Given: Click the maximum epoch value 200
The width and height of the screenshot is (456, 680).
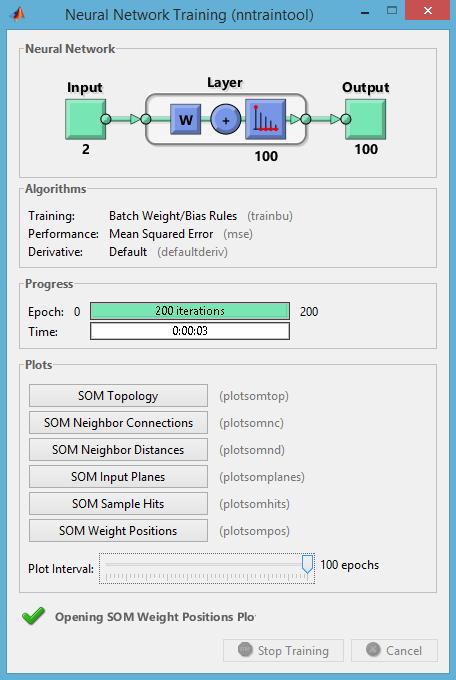Looking at the screenshot, I should click(309, 311).
